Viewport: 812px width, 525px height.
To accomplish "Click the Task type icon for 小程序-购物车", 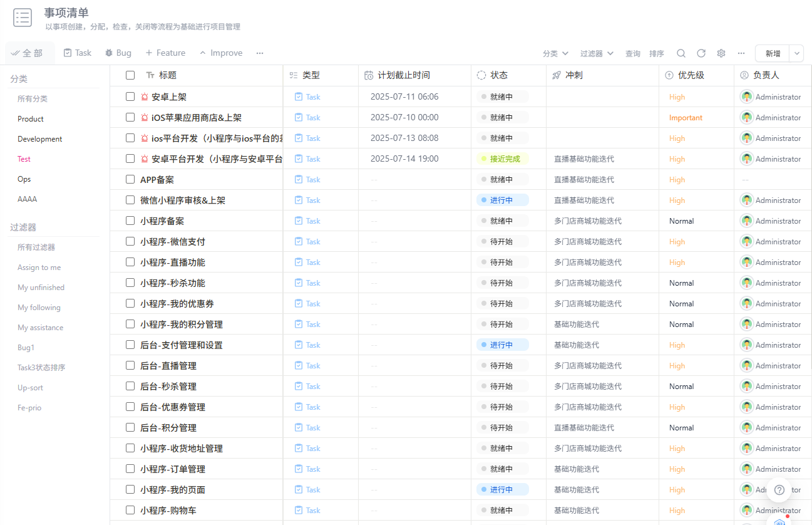I will point(299,511).
